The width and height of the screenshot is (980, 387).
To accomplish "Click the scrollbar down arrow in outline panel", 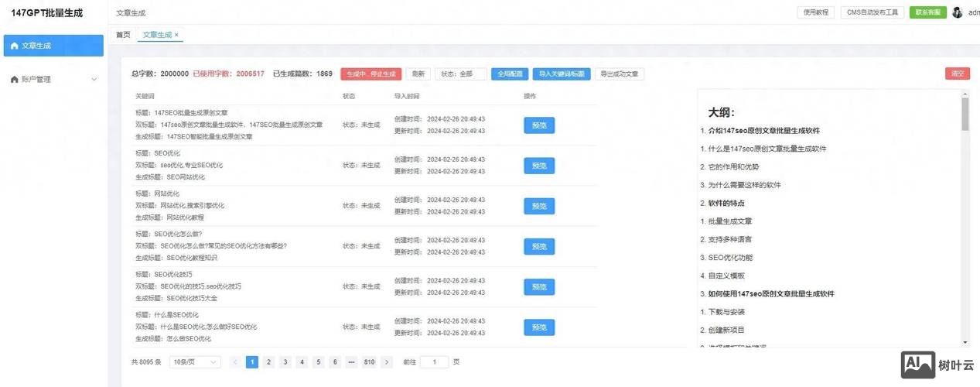I will click(965, 341).
